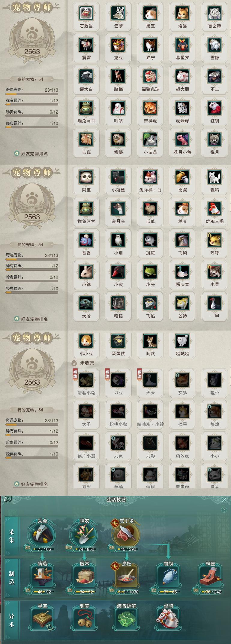This screenshot has width=231, height=644.
Task: Select the uncollected 灰狐 fox pet
Action: pos(182,380)
